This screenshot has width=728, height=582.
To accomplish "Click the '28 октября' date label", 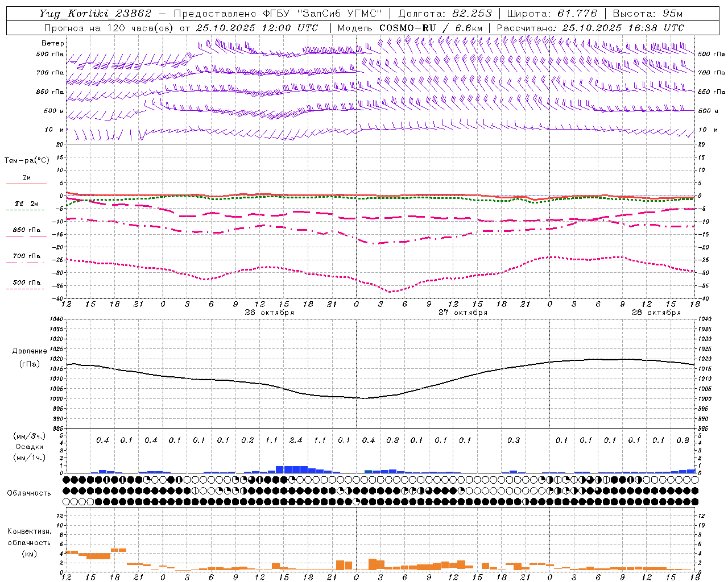I will pos(656,313).
